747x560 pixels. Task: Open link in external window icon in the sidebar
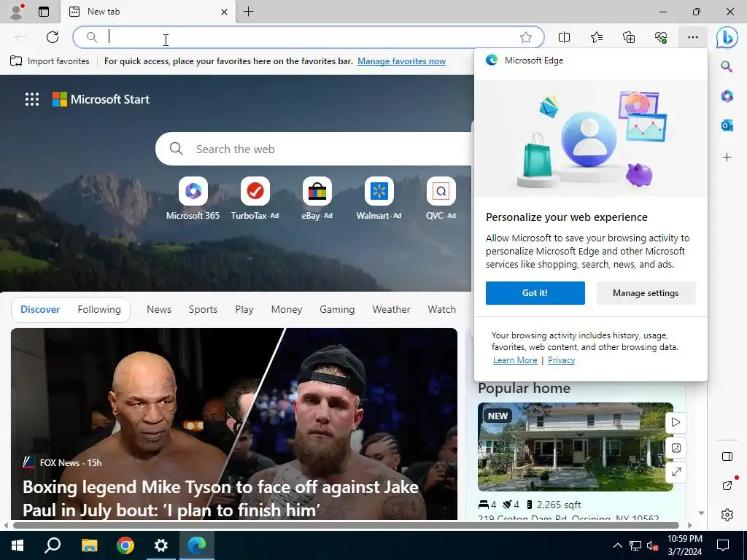pyautogui.click(x=727, y=485)
